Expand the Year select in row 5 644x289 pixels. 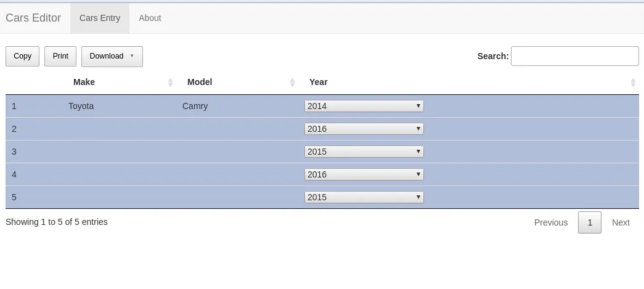tap(364, 197)
